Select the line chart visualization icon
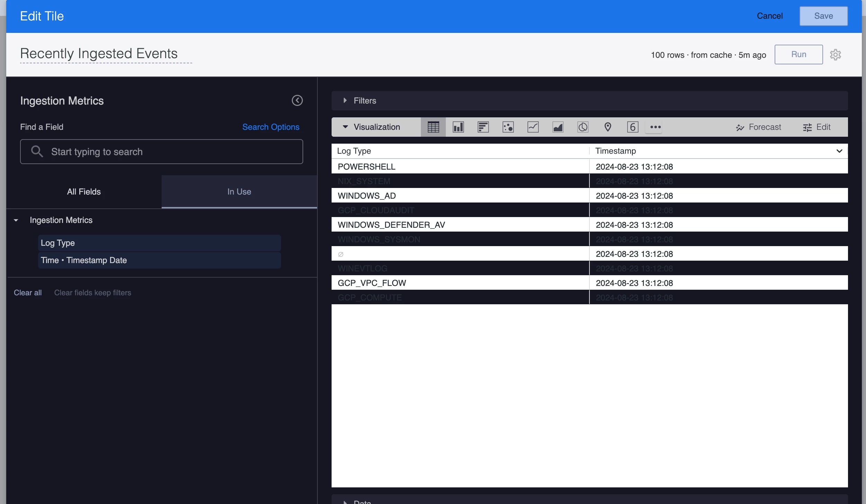The height and width of the screenshot is (504, 866). [x=533, y=127]
